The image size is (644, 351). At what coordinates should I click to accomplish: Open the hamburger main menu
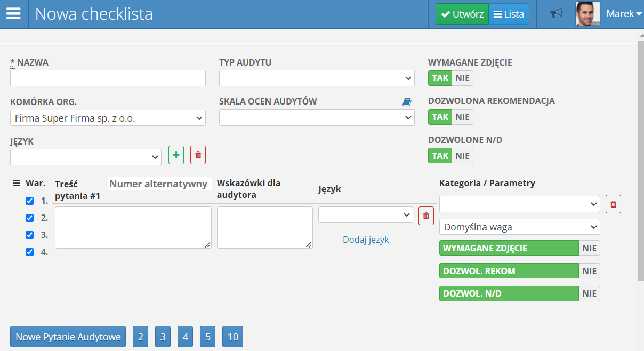coord(13,14)
